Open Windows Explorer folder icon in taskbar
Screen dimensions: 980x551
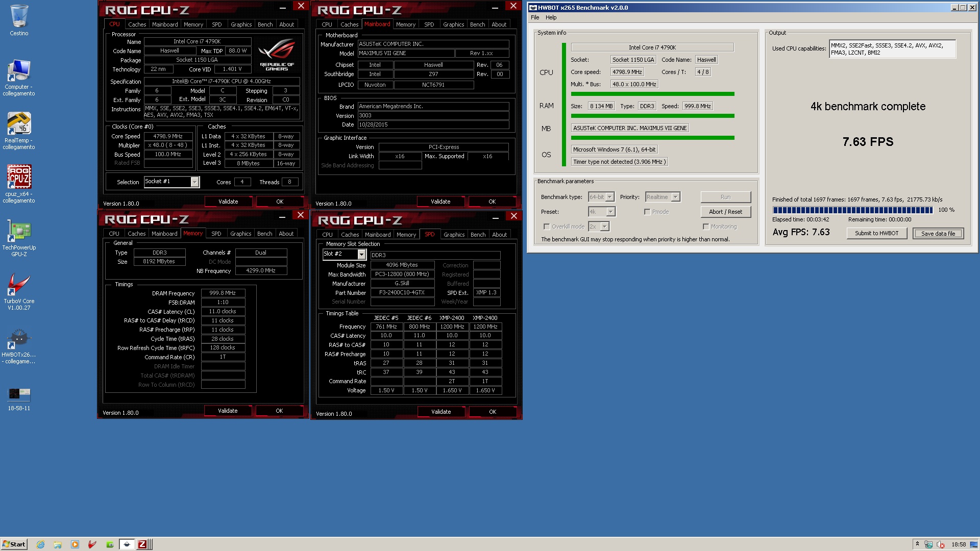tap(58, 544)
